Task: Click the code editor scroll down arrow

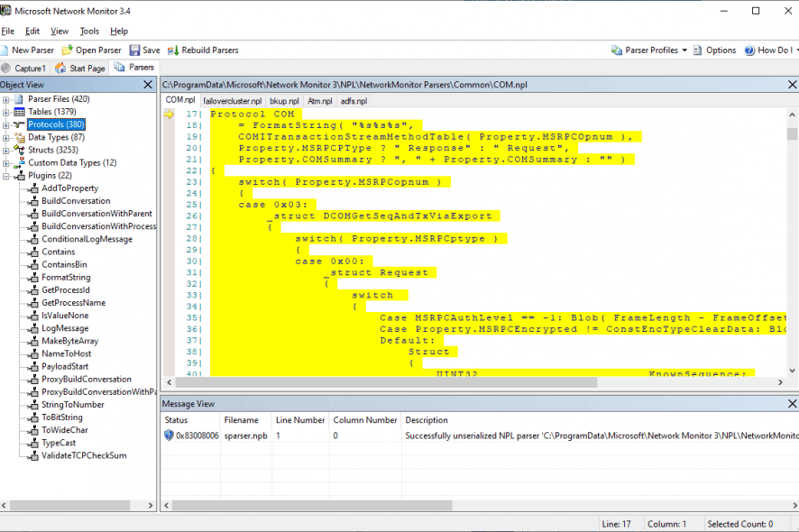Action: coord(792,371)
